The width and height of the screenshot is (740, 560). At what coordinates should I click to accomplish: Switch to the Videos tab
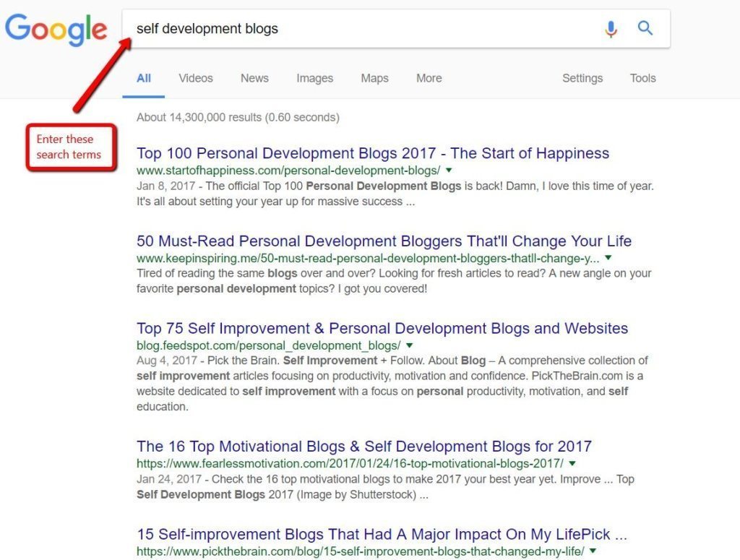click(x=195, y=78)
